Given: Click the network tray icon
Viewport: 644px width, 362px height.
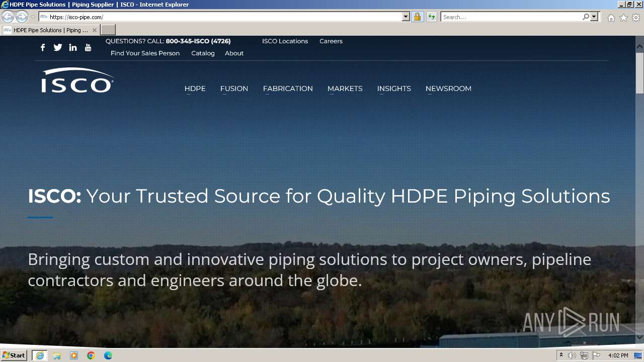Looking at the screenshot, I should coord(584,355).
